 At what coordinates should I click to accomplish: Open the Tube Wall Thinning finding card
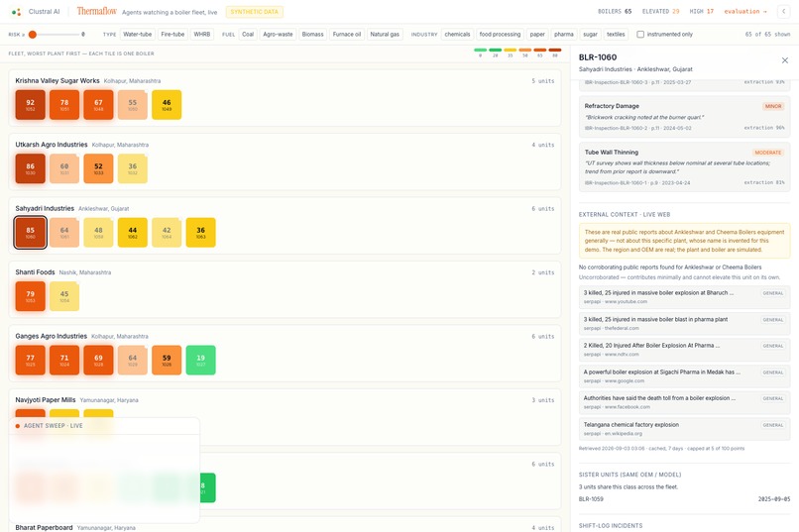pos(684,167)
